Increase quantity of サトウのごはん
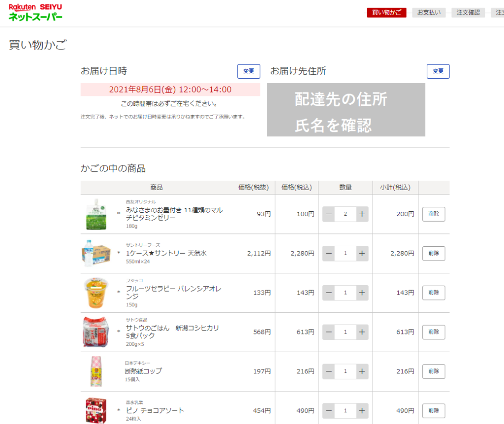The image size is (504, 424). pyautogui.click(x=362, y=332)
